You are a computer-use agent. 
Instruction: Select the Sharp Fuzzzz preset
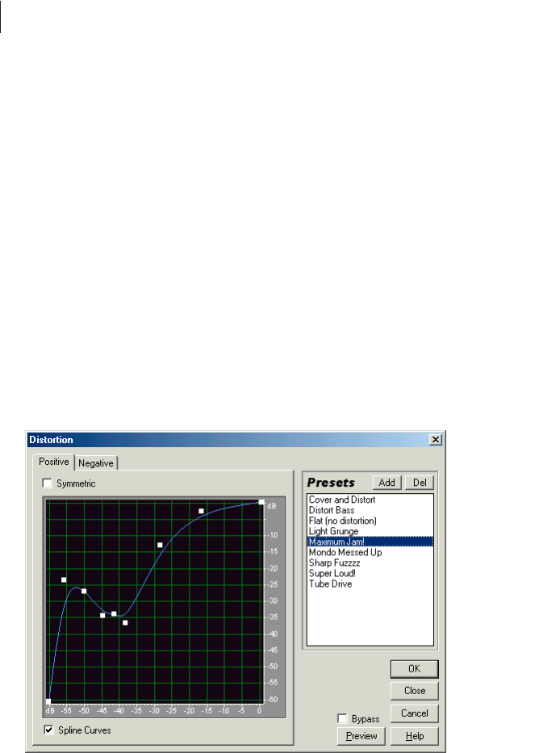334,563
